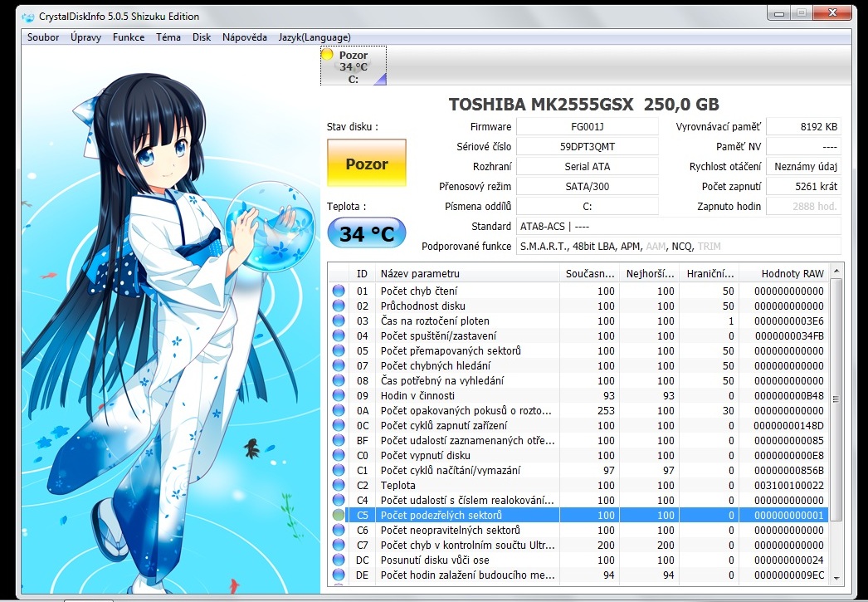Viewport: 868px width, 602px height.
Task: Click the CrystalDiskInfo title bar app icon
Action: 27,17
